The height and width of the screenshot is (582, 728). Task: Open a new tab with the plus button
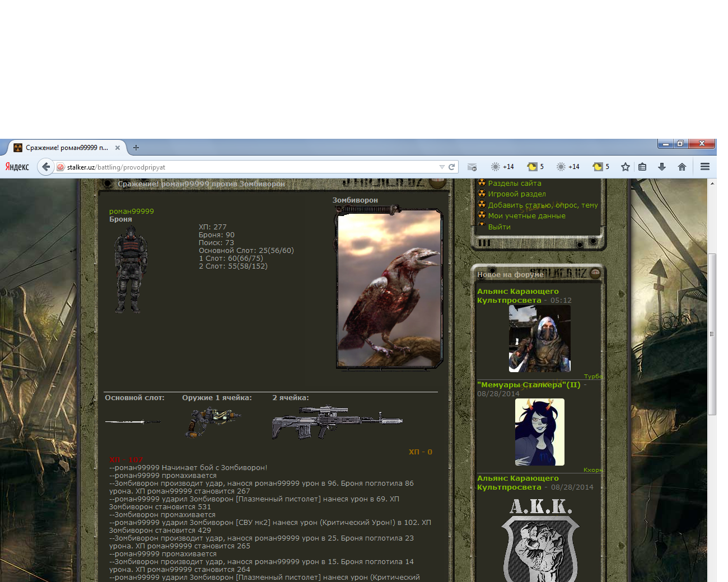coord(136,148)
